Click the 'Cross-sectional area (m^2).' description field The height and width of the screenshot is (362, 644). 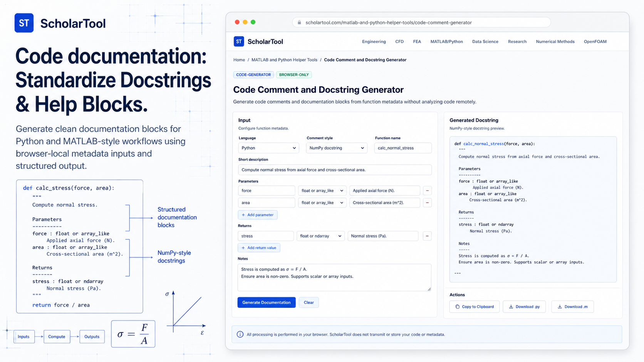click(x=385, y=203)
